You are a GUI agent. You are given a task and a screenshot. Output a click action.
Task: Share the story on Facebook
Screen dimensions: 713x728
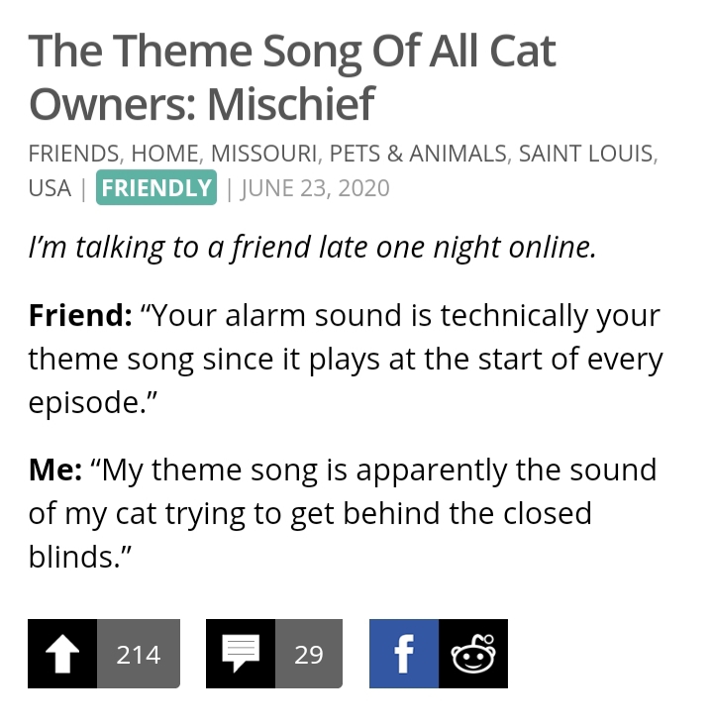404,654
